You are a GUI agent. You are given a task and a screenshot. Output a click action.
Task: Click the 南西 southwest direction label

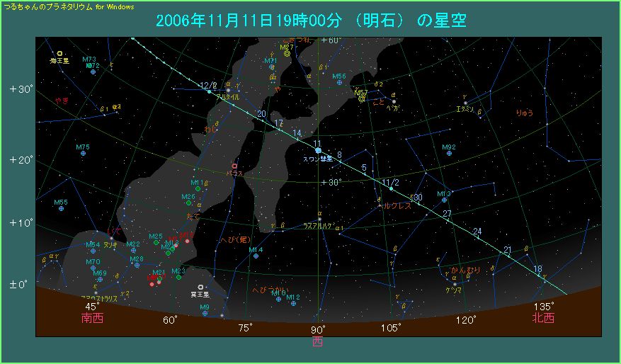coord(92,318)
